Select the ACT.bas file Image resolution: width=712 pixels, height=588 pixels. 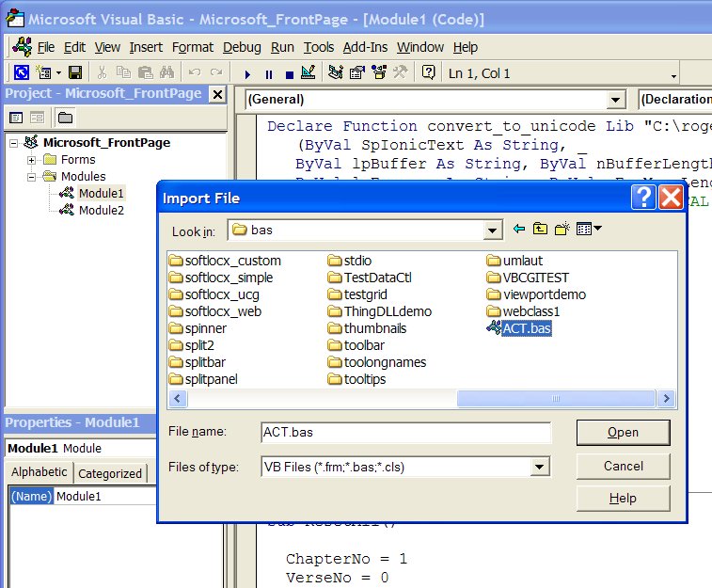(527, 328)
